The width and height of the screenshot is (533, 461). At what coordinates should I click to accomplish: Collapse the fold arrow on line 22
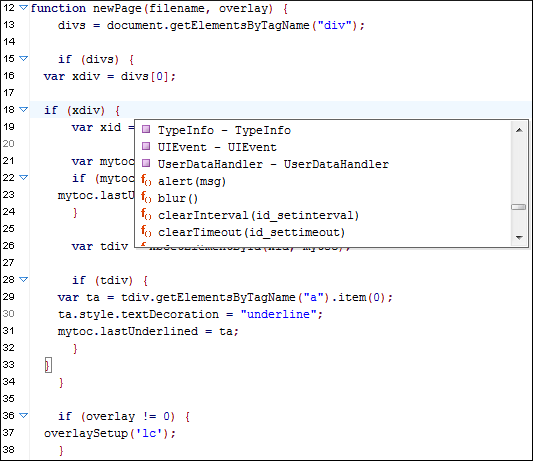click(x=23, y=177)
